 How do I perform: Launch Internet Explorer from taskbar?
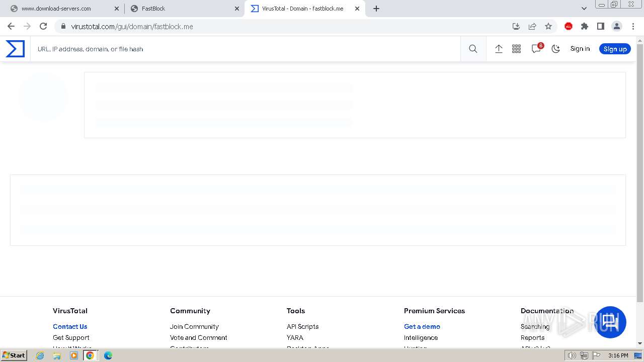40,355
